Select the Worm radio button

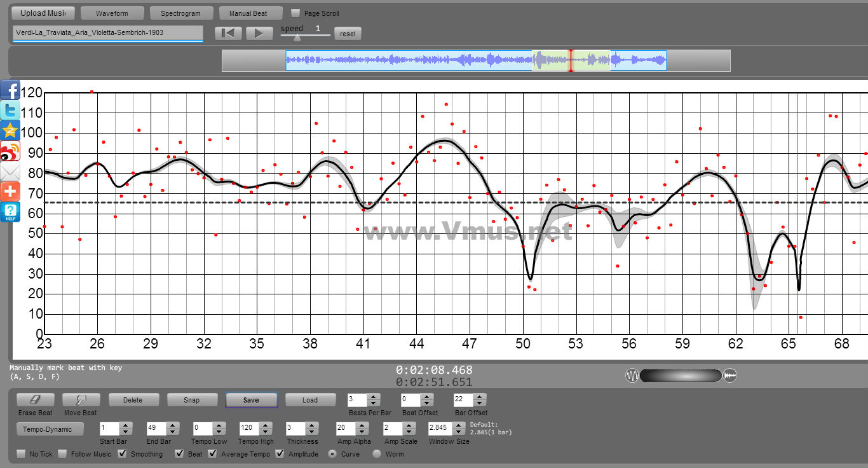[377, 454]
